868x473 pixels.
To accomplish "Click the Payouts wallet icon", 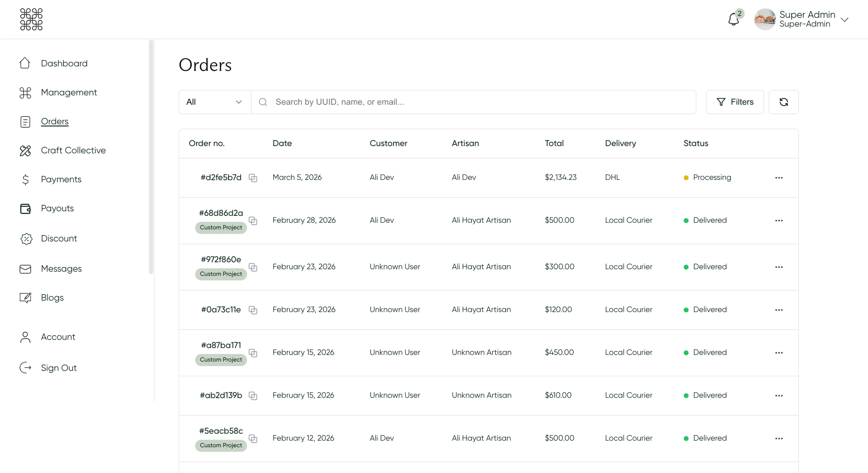I will [x=25, y=209].
